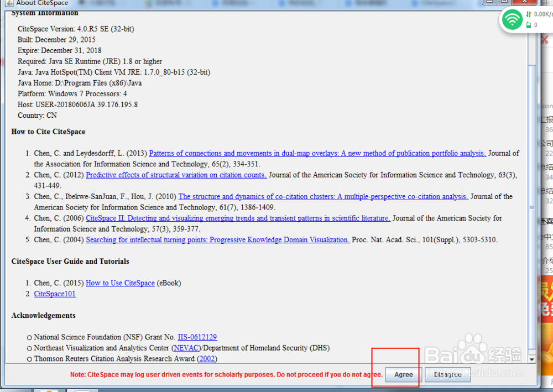Click the CiteSpace User Guide and Tutorials heading
This screenshot has width=553, height=392.
[70, 262]
